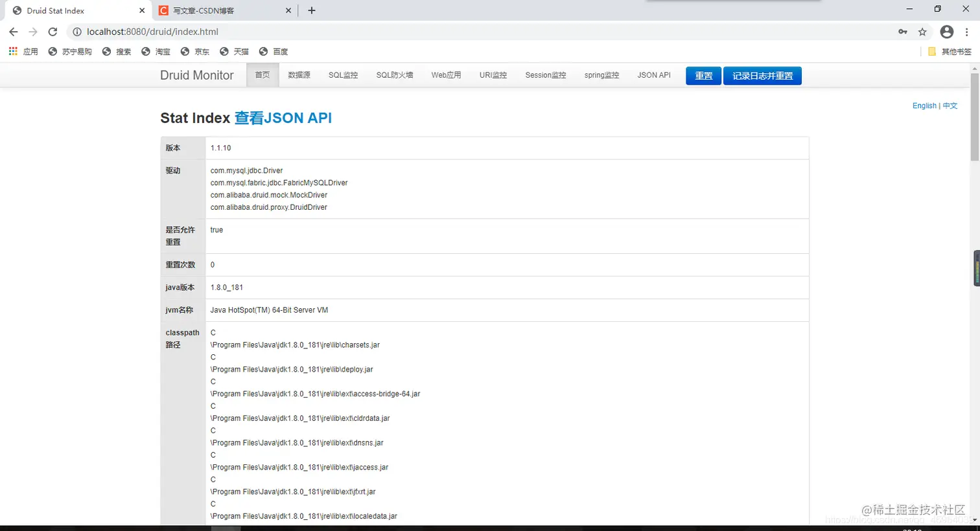This screenshot has width=980, height=531.
Task: Open the 苏宁易购 bookmark
Action: click(70, 51)
